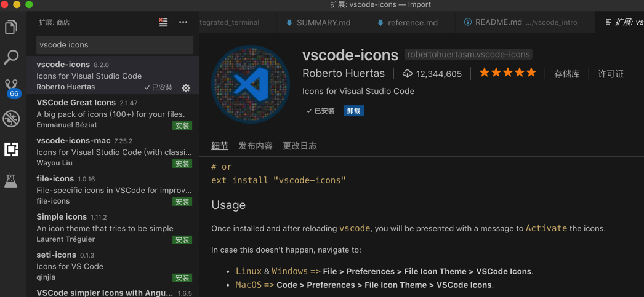
Task: Select the 扩展 extension editor tab
Action: (x=619, y=22)
